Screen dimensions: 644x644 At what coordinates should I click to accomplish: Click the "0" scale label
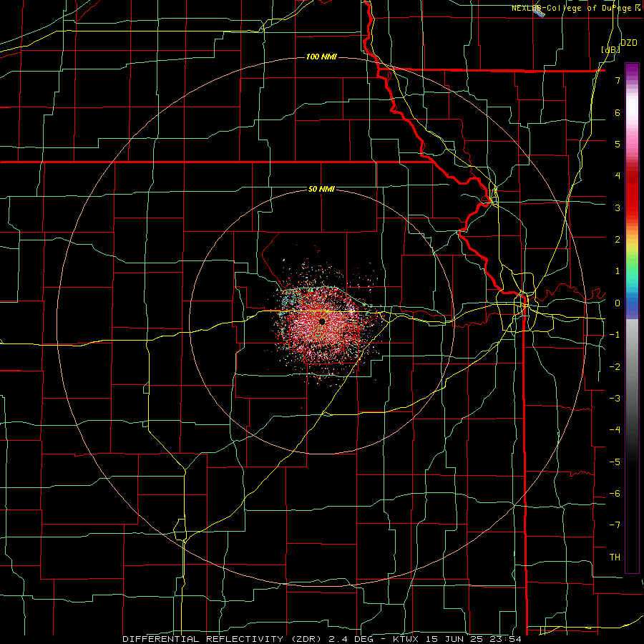click(x=618, y=303)
